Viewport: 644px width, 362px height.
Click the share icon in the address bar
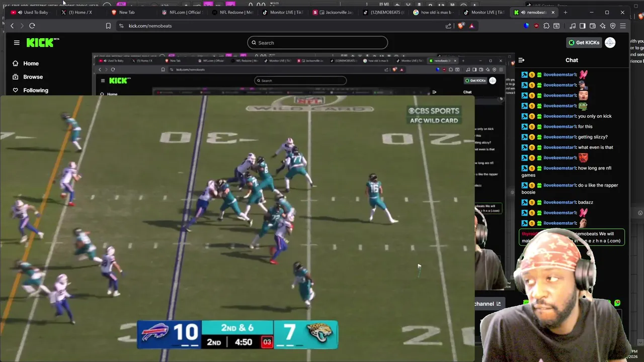(448, 26)
